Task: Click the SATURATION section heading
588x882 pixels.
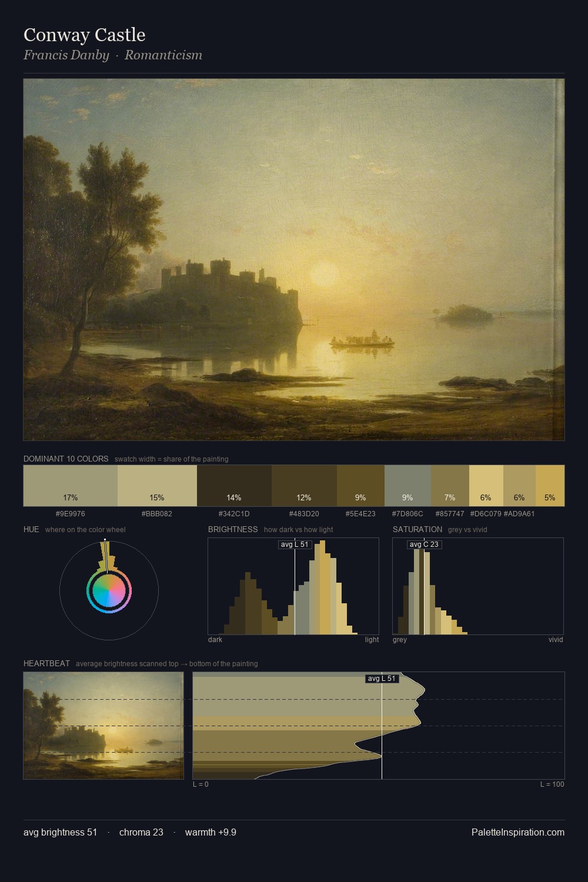Action: [x=417, y=529]
